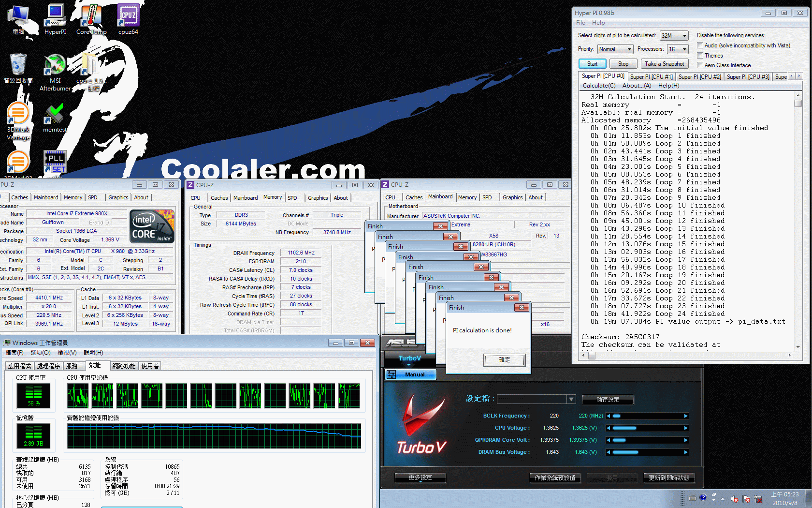Image resolution: width=812 pixels, height=508 pixels.
Task: Open the PLL SET desktop shortcut
Action: click(55, 162)
